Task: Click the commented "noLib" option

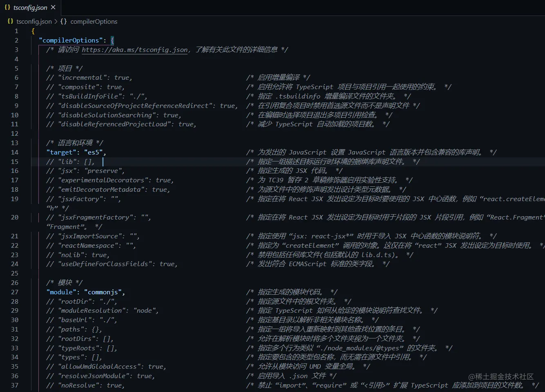Action: (x=73, y=255)
